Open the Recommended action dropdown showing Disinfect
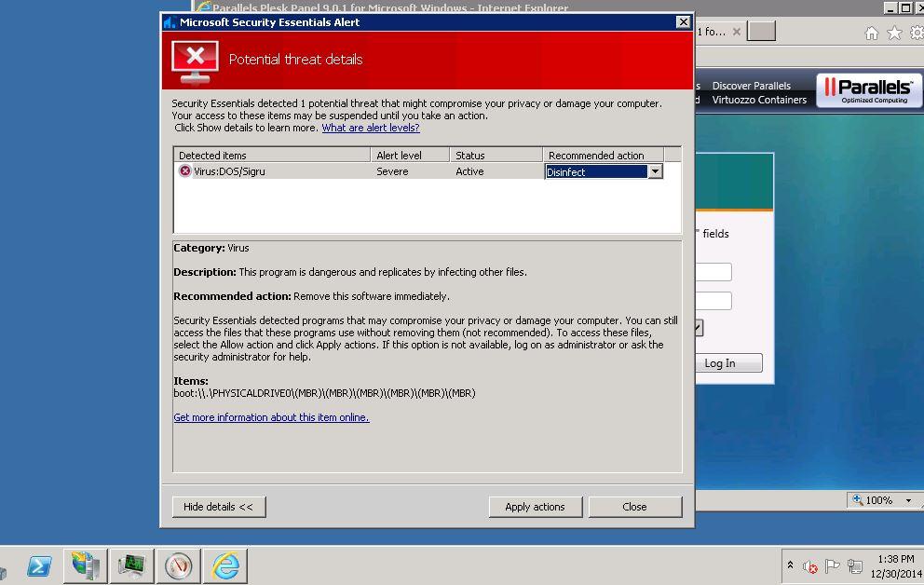The height and width of the screenshot is (585, 924). 656,171
